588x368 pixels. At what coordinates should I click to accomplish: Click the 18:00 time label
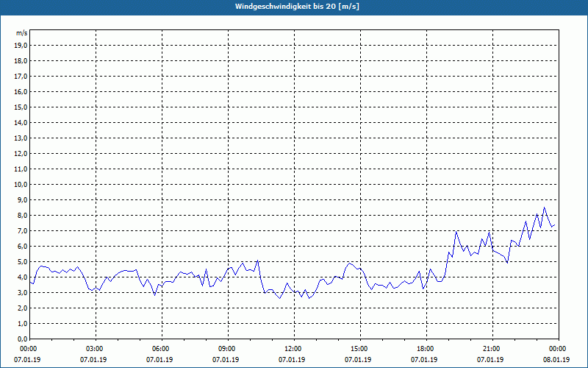tap(426, 349)
